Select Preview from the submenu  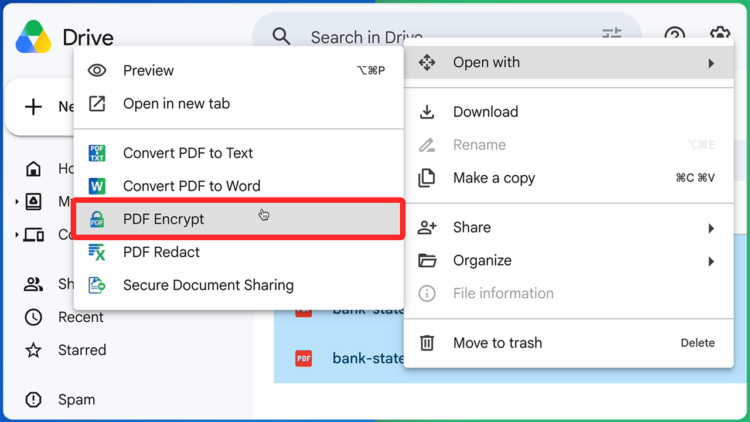[238, 70]
